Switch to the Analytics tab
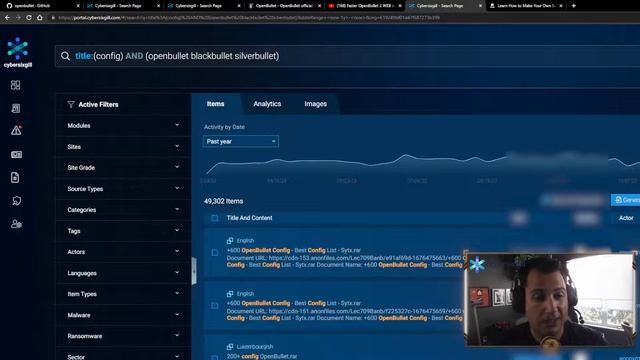The width and height of the screenshot is (640, 360). click(267, 104)
